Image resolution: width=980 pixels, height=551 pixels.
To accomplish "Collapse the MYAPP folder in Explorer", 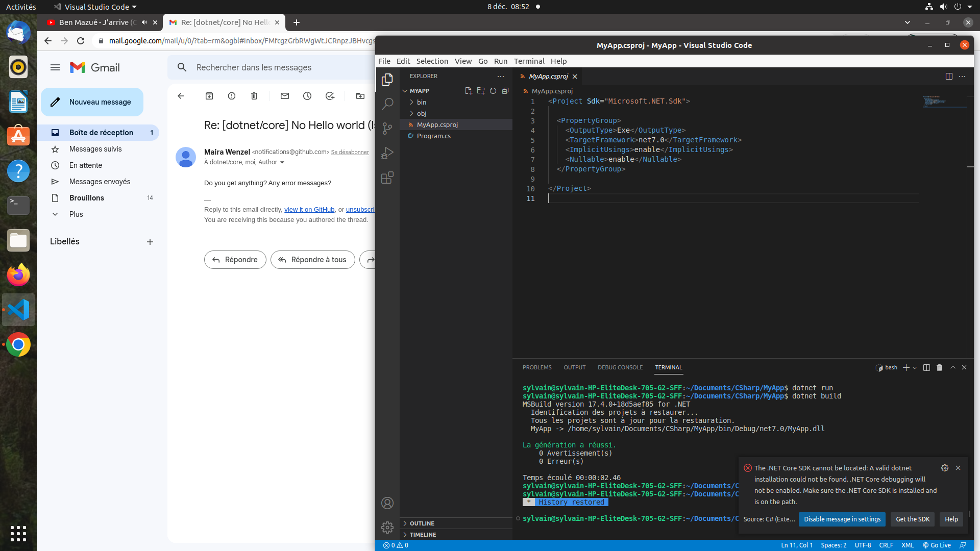I will (404, 90).
